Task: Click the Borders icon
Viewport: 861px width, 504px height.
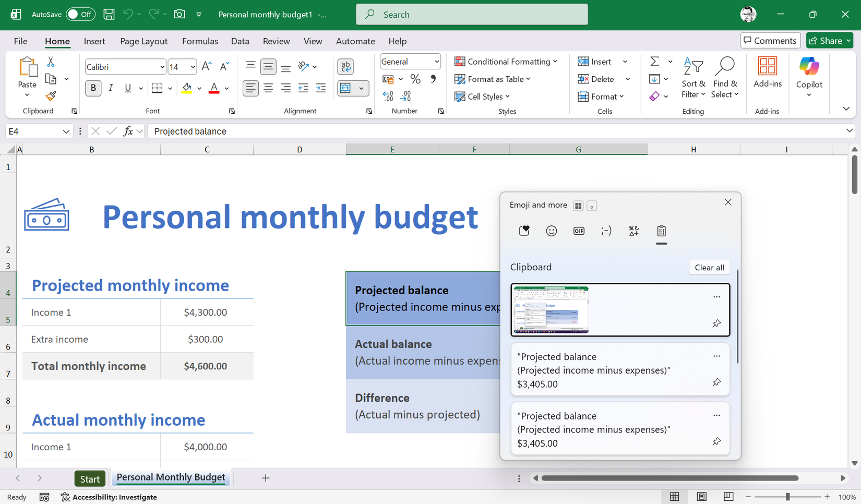Action: point(157,88)
